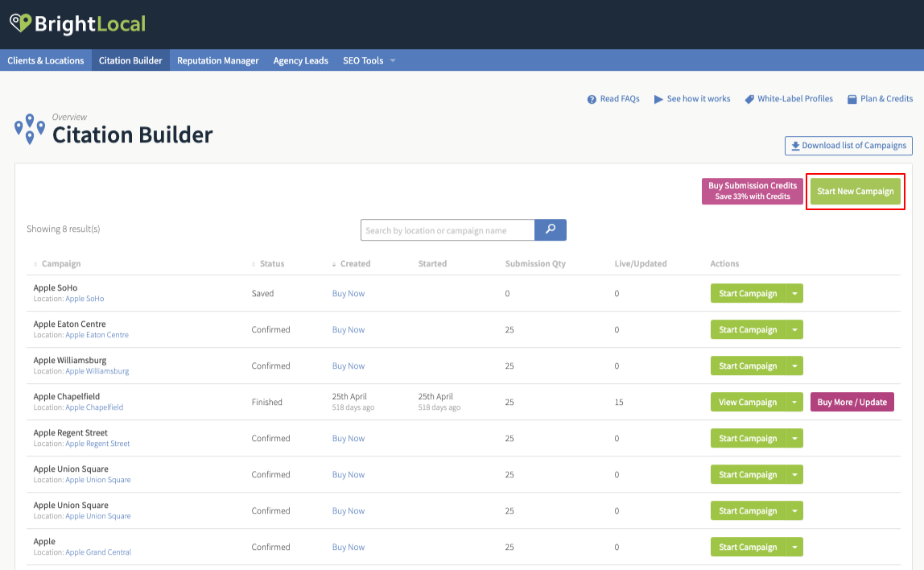Click the BrightLocal logo
This screenshot has width=924, height=570.
click(78, 23)
